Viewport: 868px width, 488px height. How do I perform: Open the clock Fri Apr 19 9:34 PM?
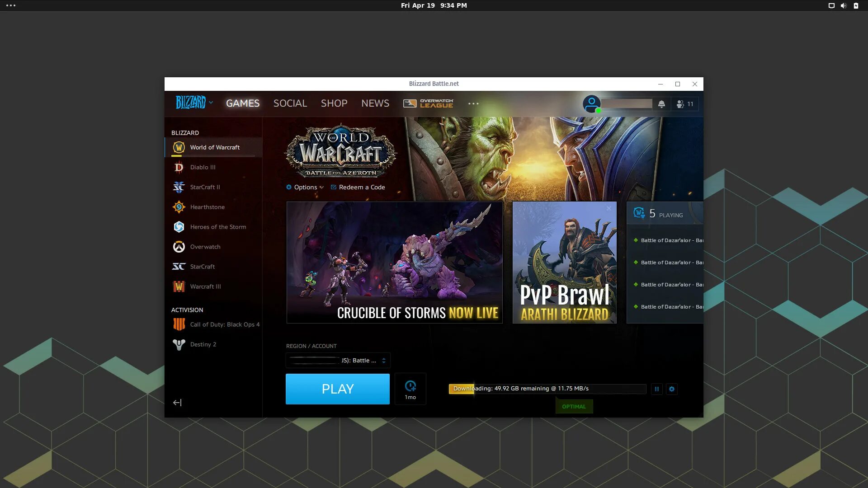[x=434, y=5]
